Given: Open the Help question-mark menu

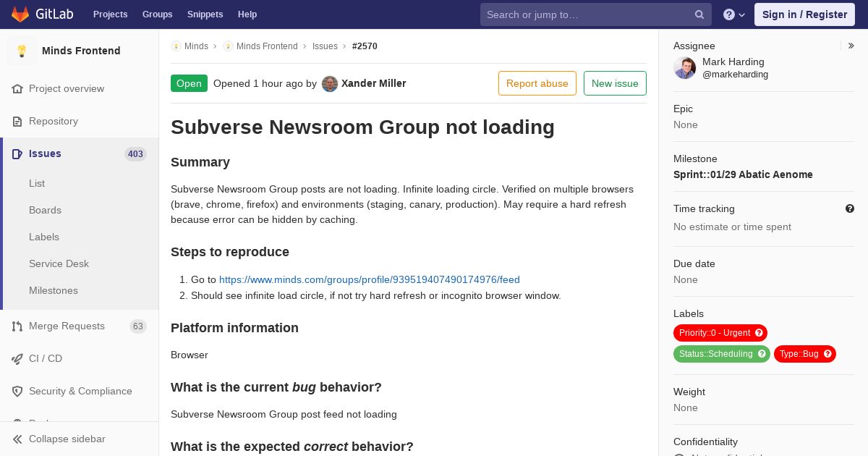Looking at the screenshot, I should (x=734, y=14).
